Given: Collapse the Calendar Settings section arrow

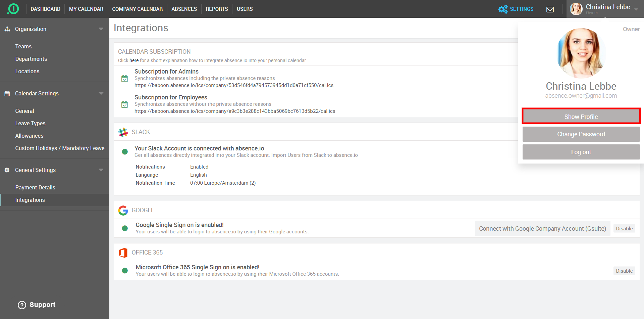Looking at the screenshot, I should pos(101,94).
